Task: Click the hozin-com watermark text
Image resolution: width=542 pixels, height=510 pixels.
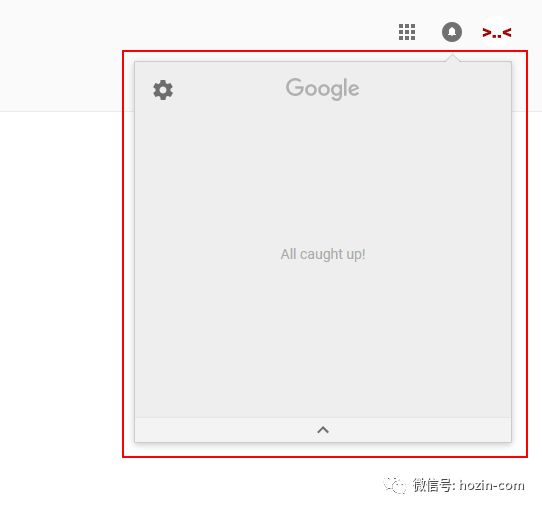Action: [492, 485]
